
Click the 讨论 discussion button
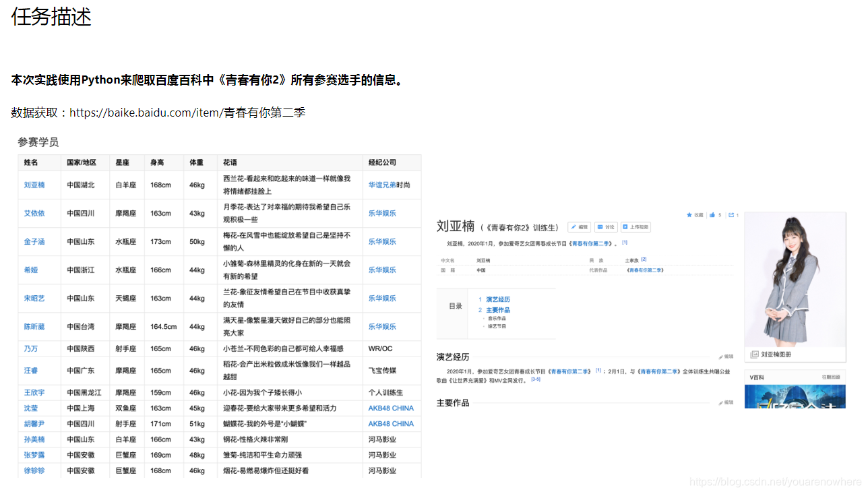point(606,227)
